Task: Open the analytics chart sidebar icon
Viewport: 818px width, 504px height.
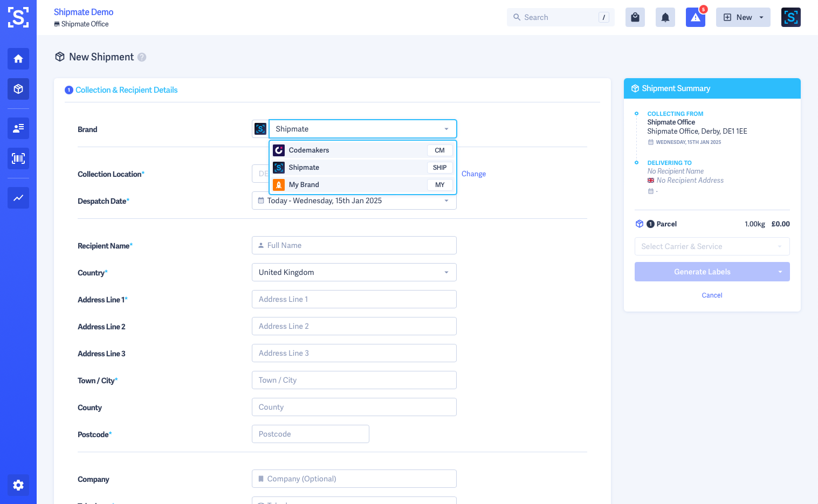Action: coord(18,198)
